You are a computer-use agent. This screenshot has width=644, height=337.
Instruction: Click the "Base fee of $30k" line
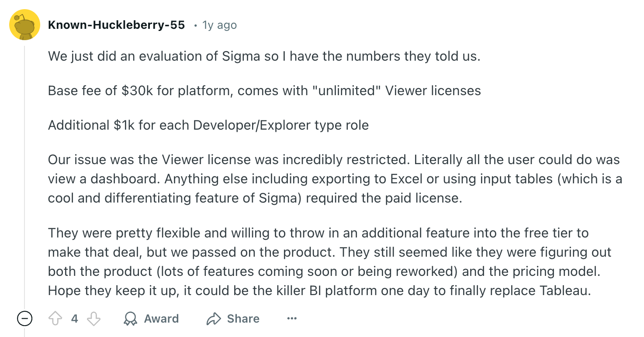pyautogui.click(x=264, y=91)
